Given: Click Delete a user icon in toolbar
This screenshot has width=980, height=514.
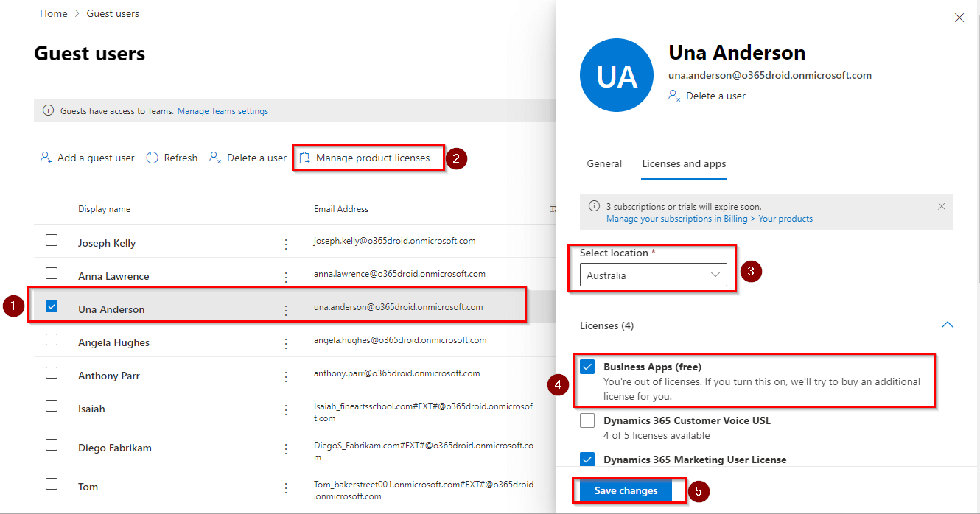Looking at the screenshot, I should coord(215,158).
